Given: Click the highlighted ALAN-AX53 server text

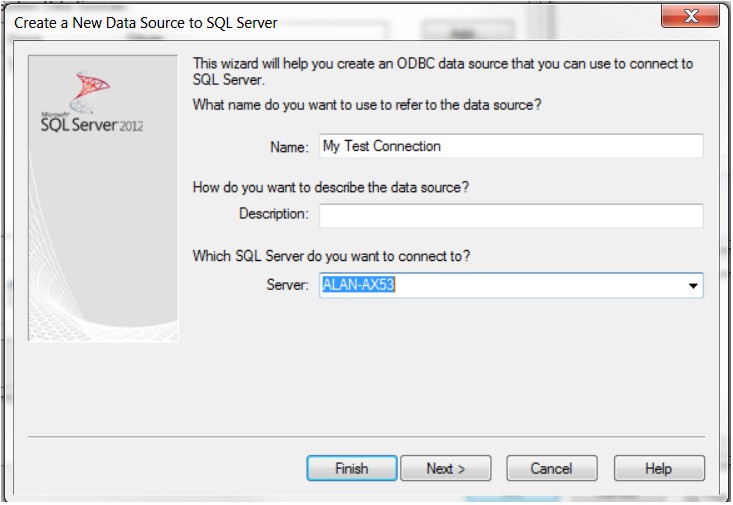Looking at the screenshot, I should click(359, 284).
